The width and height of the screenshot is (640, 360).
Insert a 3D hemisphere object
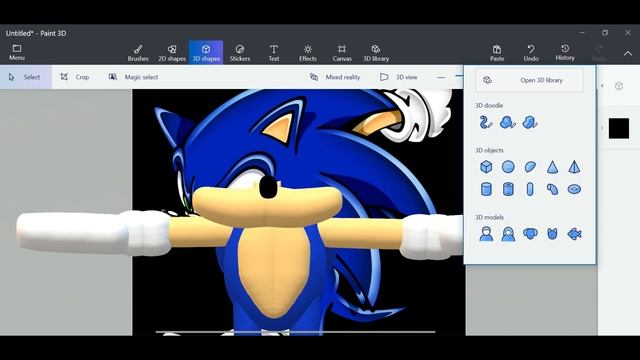tap(530, 167)
